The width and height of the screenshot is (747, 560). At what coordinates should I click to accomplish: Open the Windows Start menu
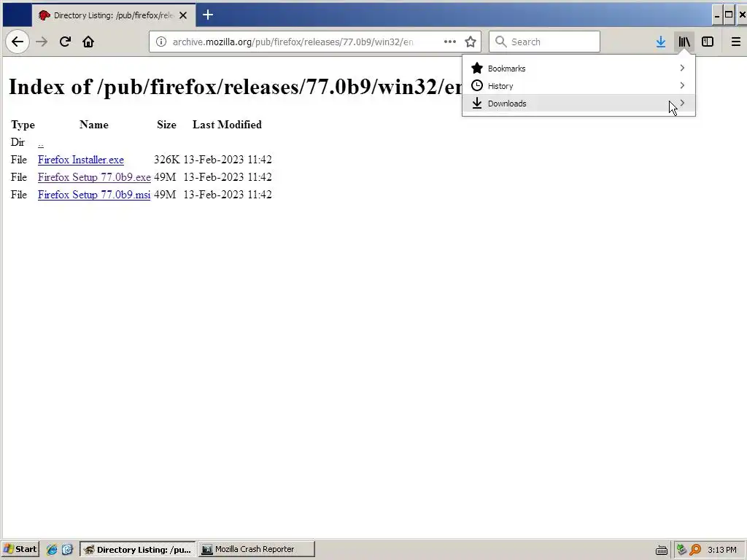click(x=20, y=549)
